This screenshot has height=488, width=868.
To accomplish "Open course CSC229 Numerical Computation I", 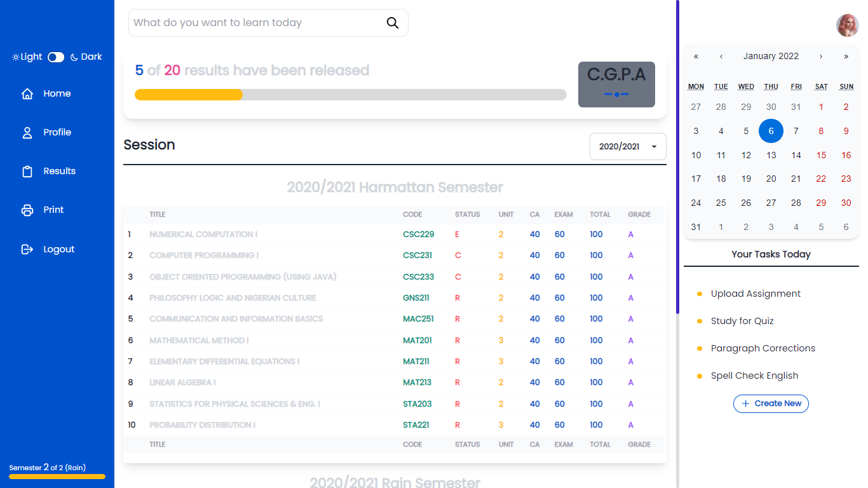I will [203, 234].
